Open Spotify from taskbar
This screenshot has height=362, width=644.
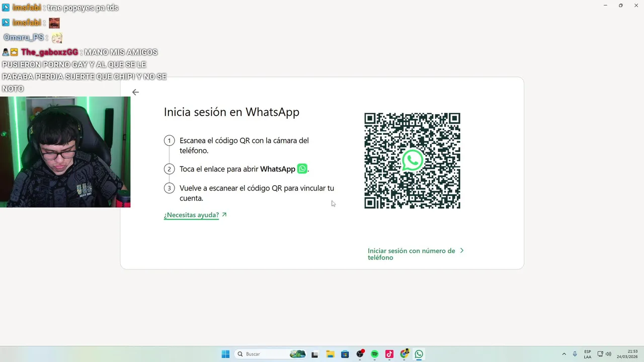click(x=374, y=354)
